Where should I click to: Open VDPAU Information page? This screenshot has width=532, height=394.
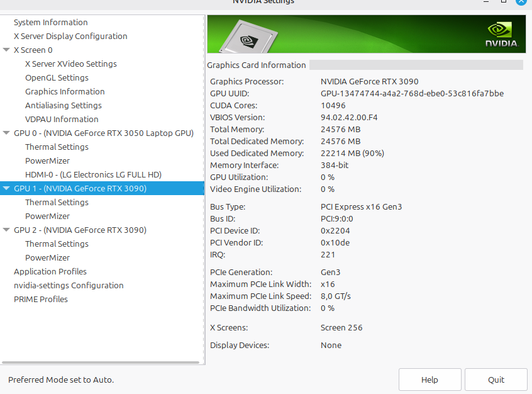(x=62, y=120)
